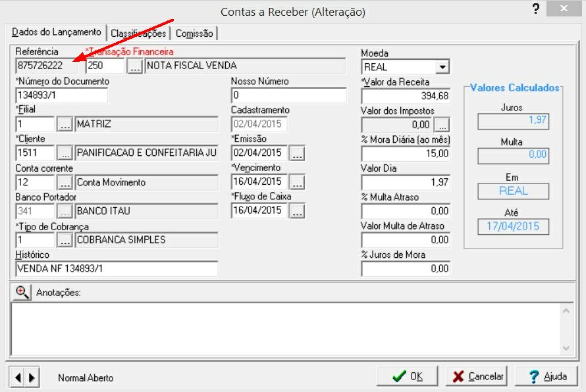
Task: Click the Conta corrente code field 12
Action: [x=35, y=182]
